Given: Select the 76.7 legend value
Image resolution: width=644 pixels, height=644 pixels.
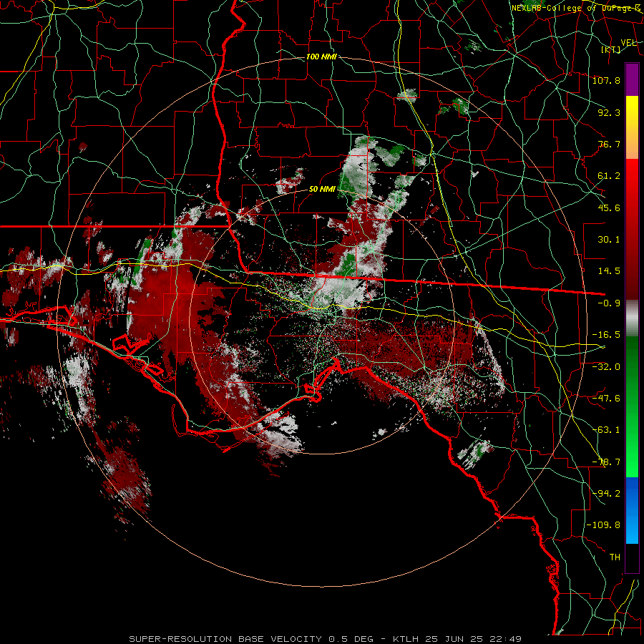Looking at the screenshot, I should [x=609, y=144].
